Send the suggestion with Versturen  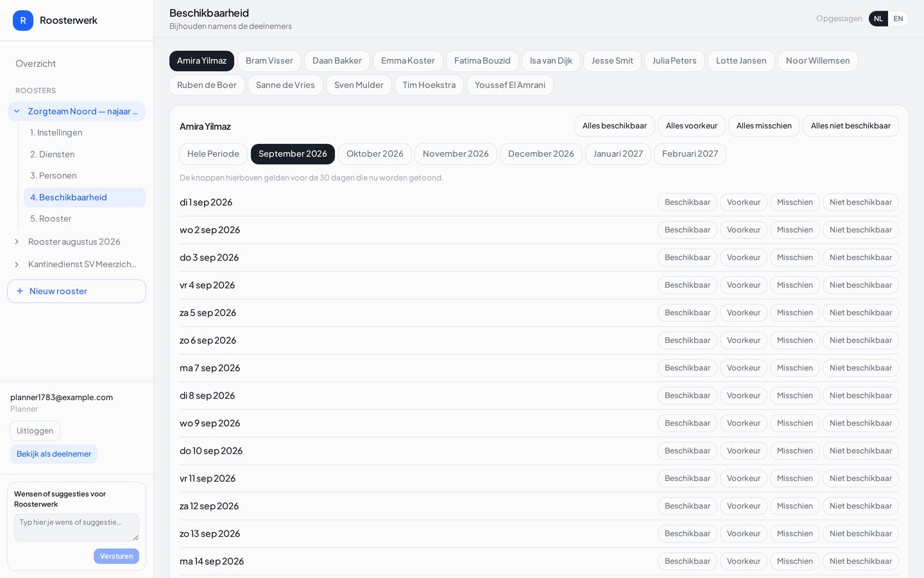(x=116, y=556)
